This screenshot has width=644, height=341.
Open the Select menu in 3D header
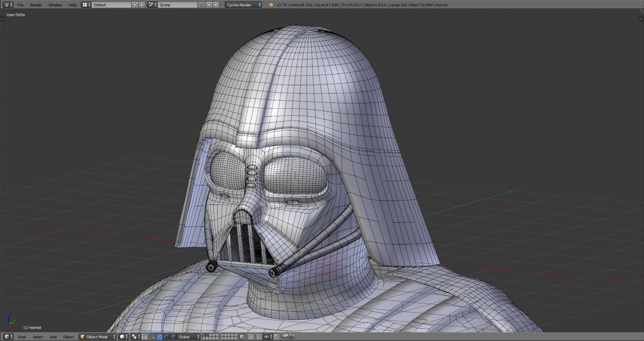[38, 337]
